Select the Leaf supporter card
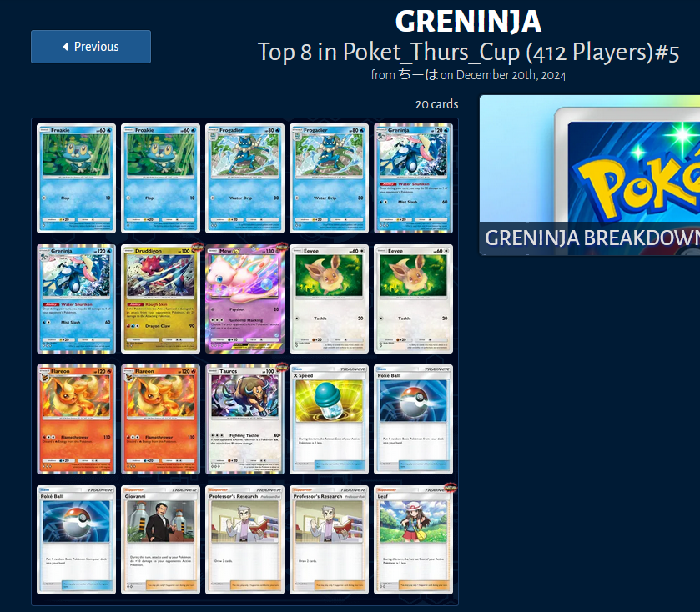This screenshot has height=612, width=700. click(413, 539)
